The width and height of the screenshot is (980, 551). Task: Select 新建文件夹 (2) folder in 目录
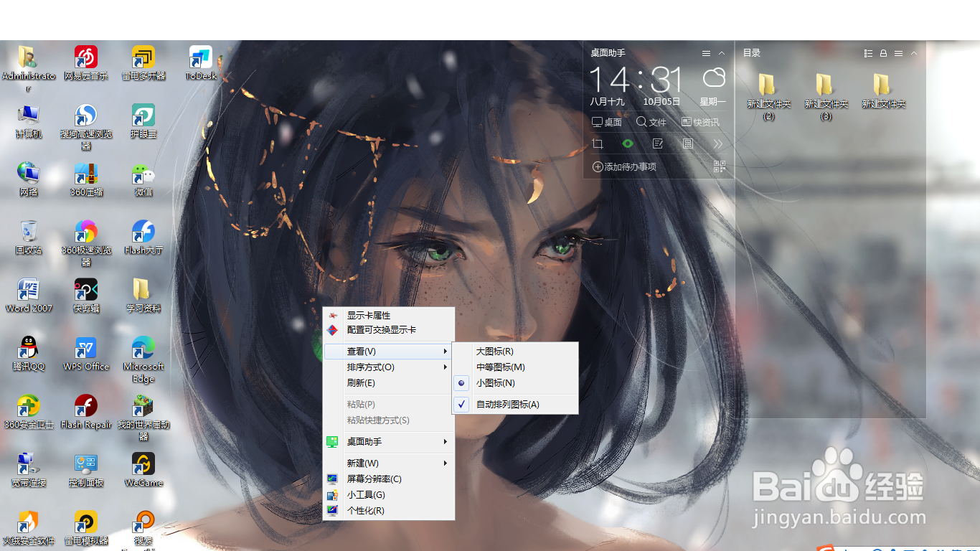tap(768, 97)
